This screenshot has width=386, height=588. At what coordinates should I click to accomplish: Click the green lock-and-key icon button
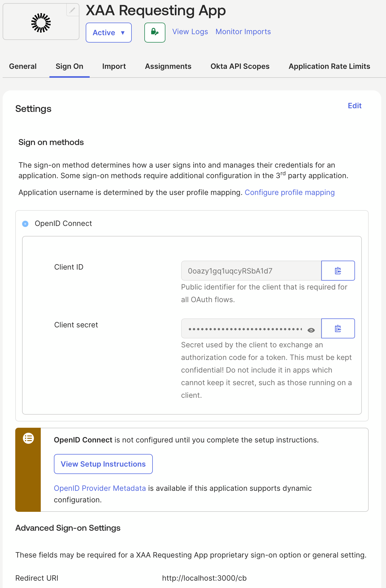click(155, 32)
